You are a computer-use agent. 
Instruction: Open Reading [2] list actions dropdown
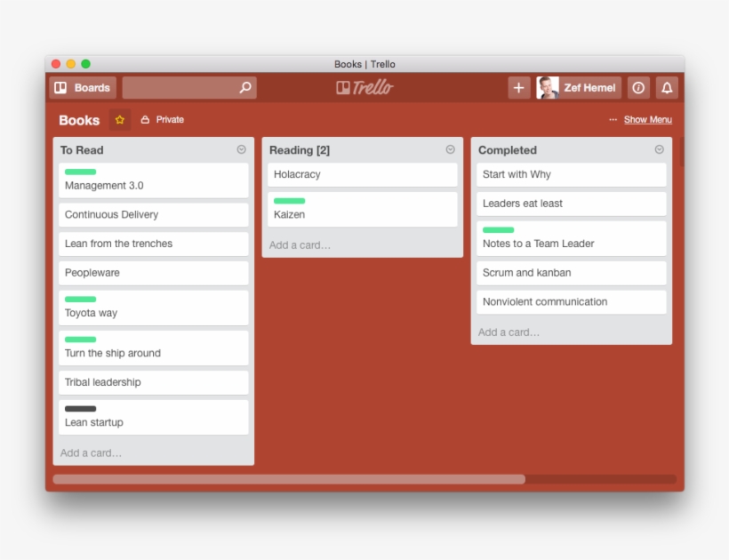450,149
